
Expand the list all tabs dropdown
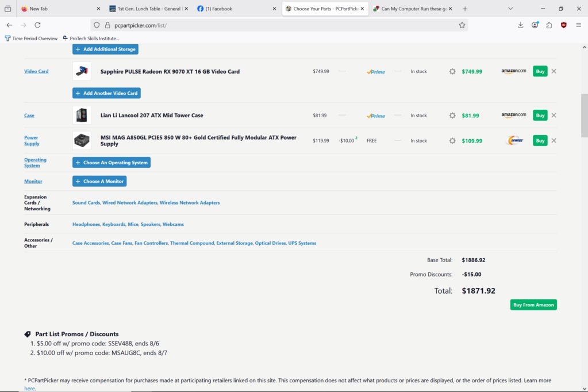(510, 9)
